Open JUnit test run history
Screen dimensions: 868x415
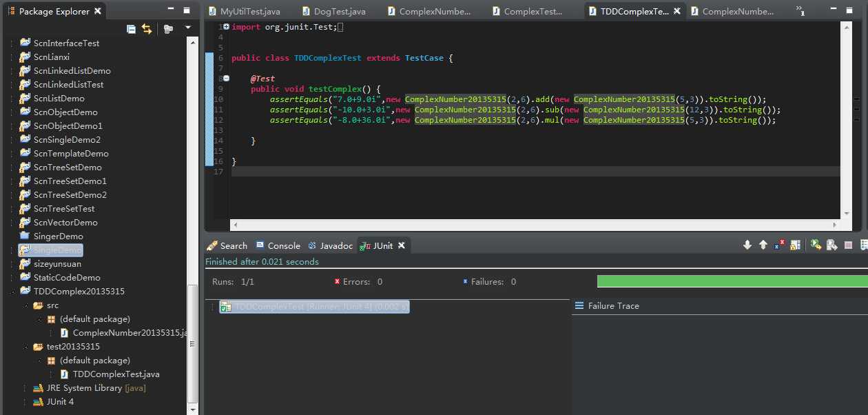tap(863, 245)
